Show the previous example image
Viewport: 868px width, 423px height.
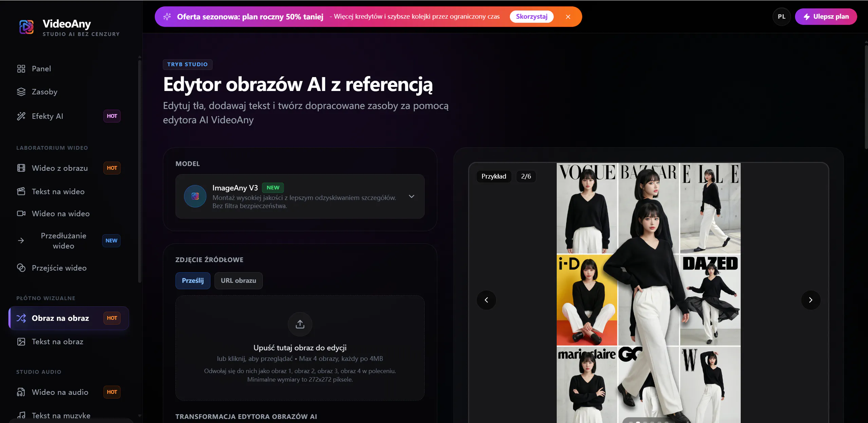pos(486,300)
